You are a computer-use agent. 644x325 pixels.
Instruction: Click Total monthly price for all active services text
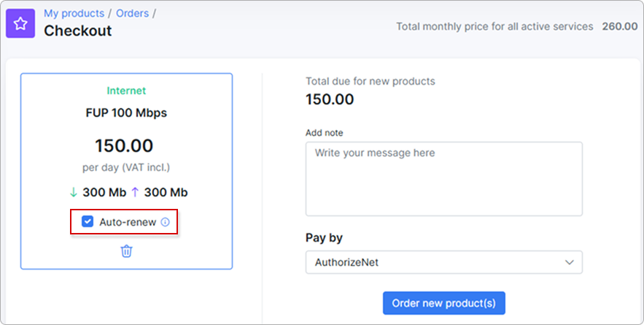coord(494,26)
